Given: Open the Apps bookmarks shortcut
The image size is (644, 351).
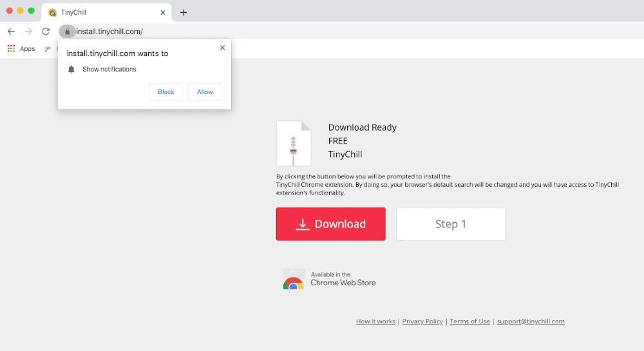Looking at the screenshot, I should click(21, 49).
